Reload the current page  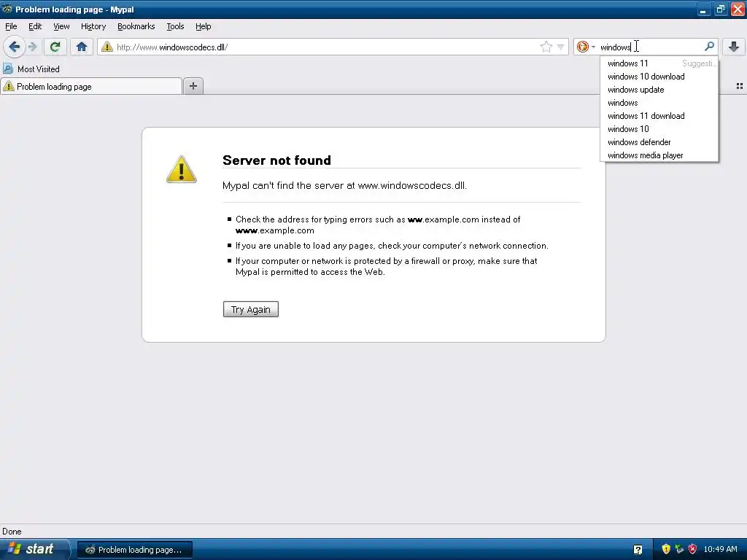coord(55,47)
